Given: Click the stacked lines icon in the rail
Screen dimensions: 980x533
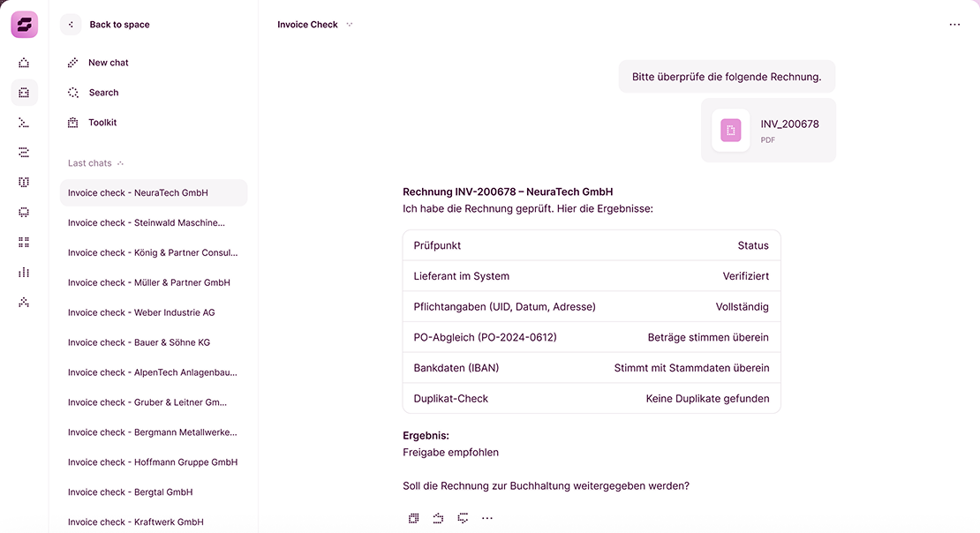Looking at the screenshot, I should click(x=24, y=153).
